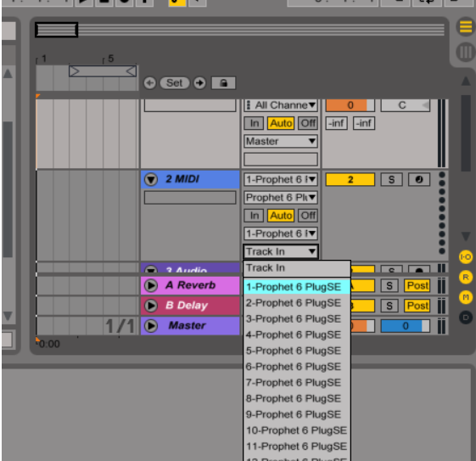Choose 2-Prophet 6 PlugSE in the list
Image resolution: width=476 pixels, height=461 pixels.
coord(297,303)
